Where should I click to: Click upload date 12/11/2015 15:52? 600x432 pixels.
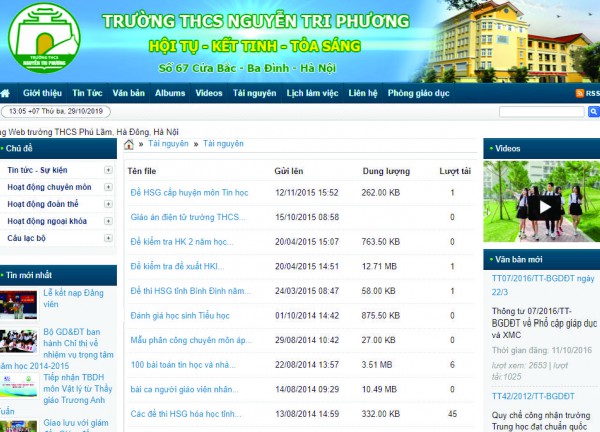click(x=307, y=192)
